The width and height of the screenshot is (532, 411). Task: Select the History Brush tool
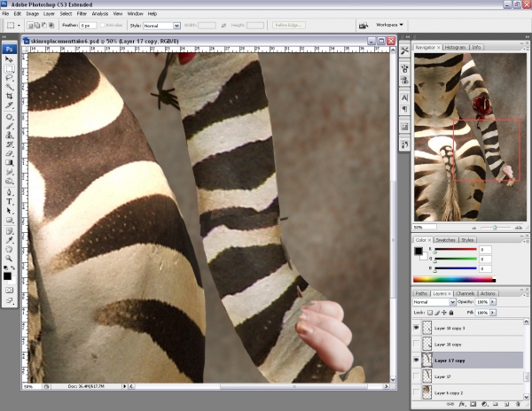(x=9, y=144)
